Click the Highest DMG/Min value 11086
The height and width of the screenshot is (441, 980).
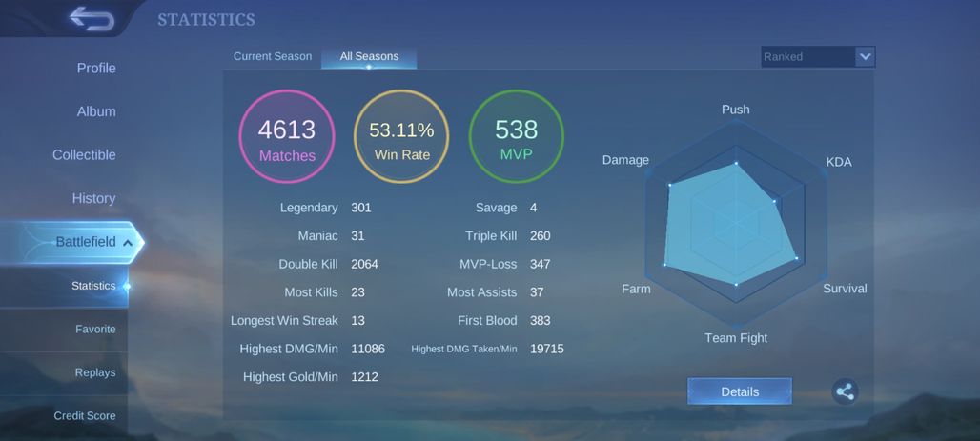click(368, 349)
